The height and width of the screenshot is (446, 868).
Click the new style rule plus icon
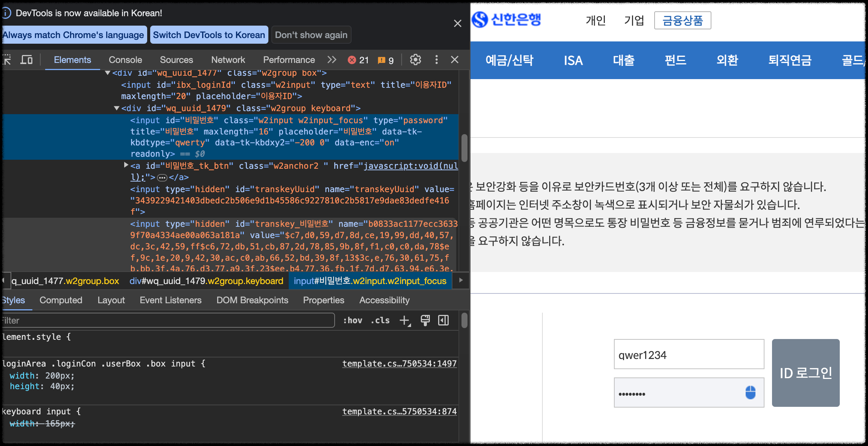pos(405,320)
